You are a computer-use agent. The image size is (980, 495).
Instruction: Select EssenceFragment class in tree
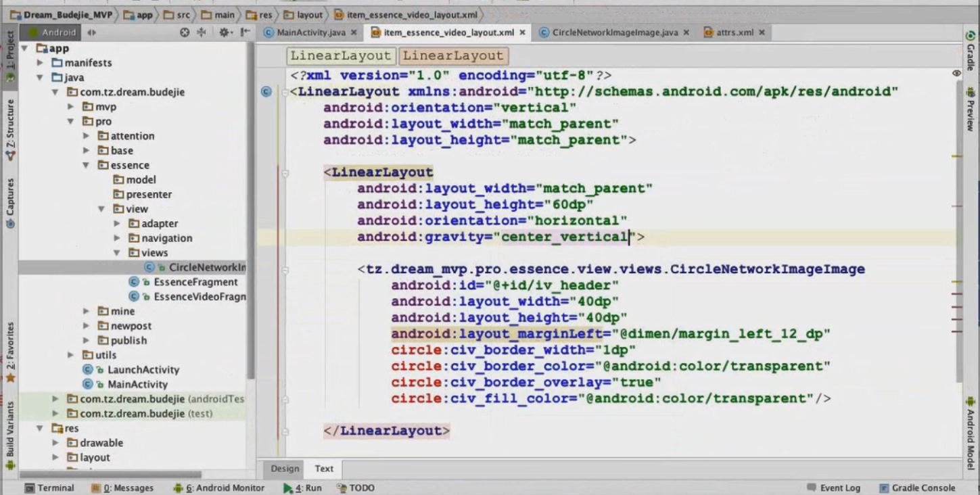[183, 282]
